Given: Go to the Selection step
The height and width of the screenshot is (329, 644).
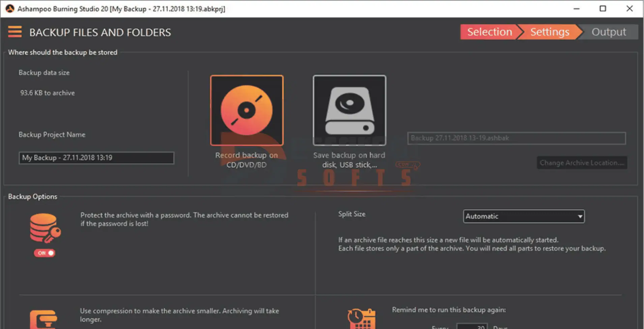Looking at the screenshot, I should click(x=489, y=32).
